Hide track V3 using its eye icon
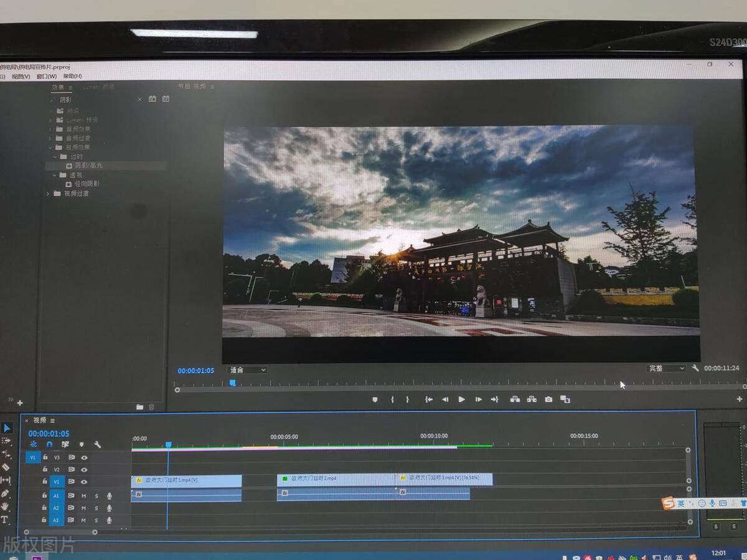This screenshot has width=747, height=560. click(x=84, y=457)
